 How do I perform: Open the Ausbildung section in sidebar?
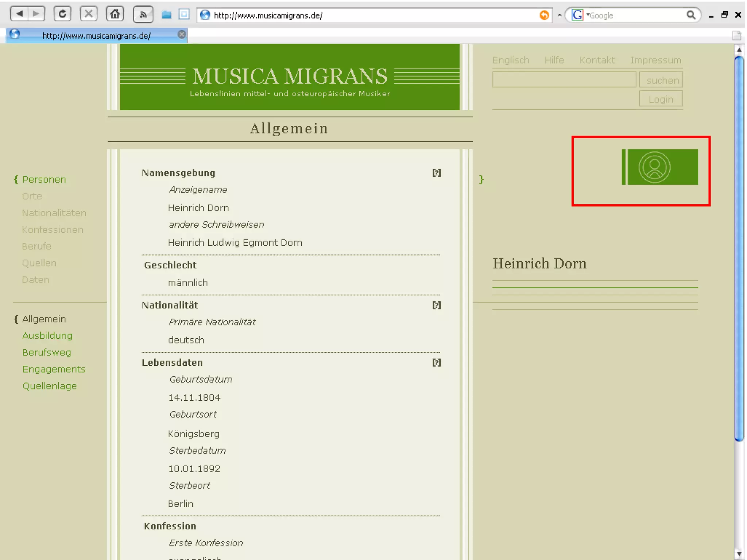pos(47,335)
